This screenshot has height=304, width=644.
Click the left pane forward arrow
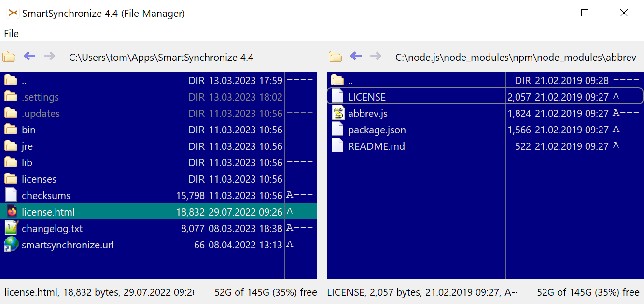point(49,57)
